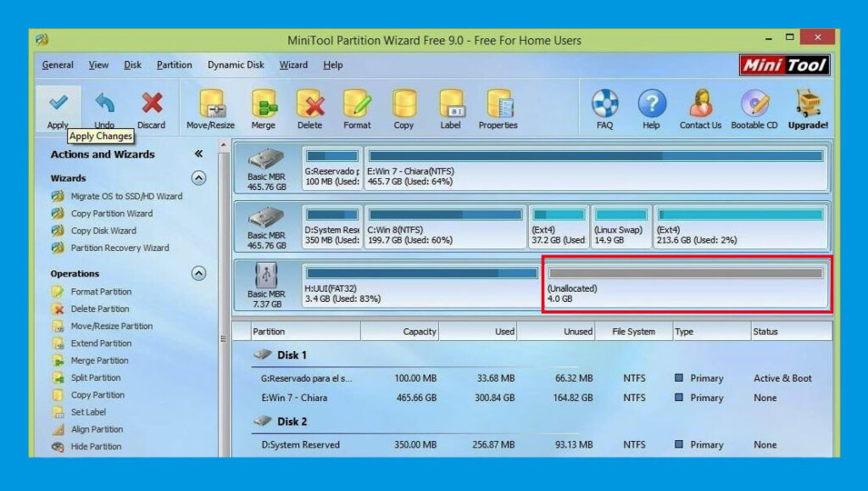Sort by the File System column header

(634, 331)
